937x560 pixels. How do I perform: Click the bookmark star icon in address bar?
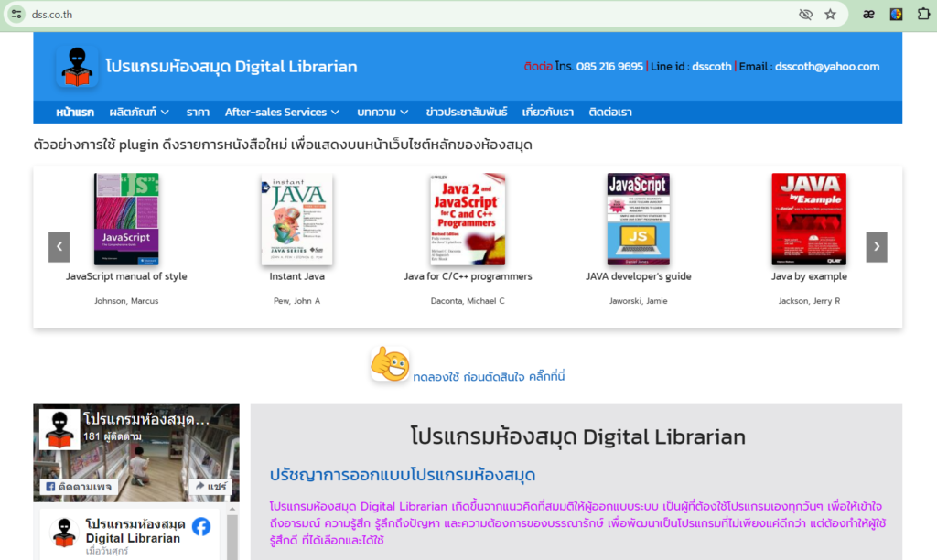[x=830, y=14]
